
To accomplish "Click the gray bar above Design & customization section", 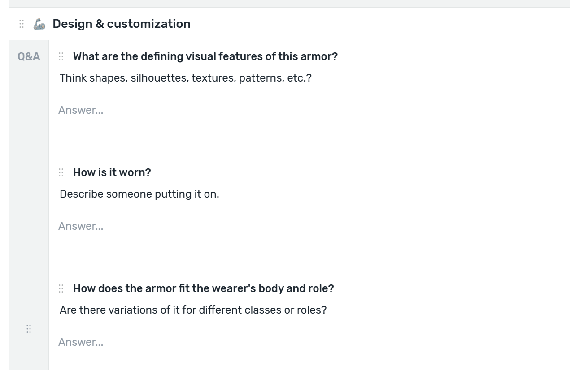I will [x=289, y=4].
